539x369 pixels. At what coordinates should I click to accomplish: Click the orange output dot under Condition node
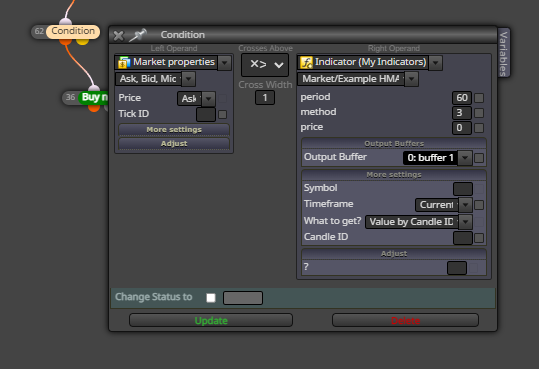tap(65, 42)
